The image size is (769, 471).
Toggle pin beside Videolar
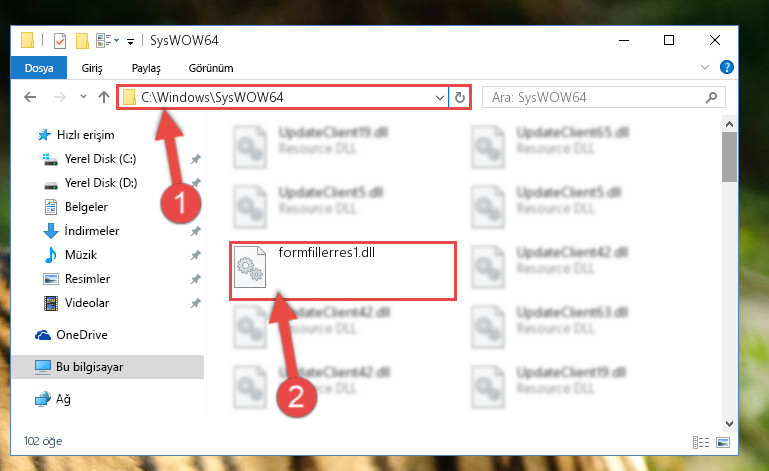tap(196, 303)
